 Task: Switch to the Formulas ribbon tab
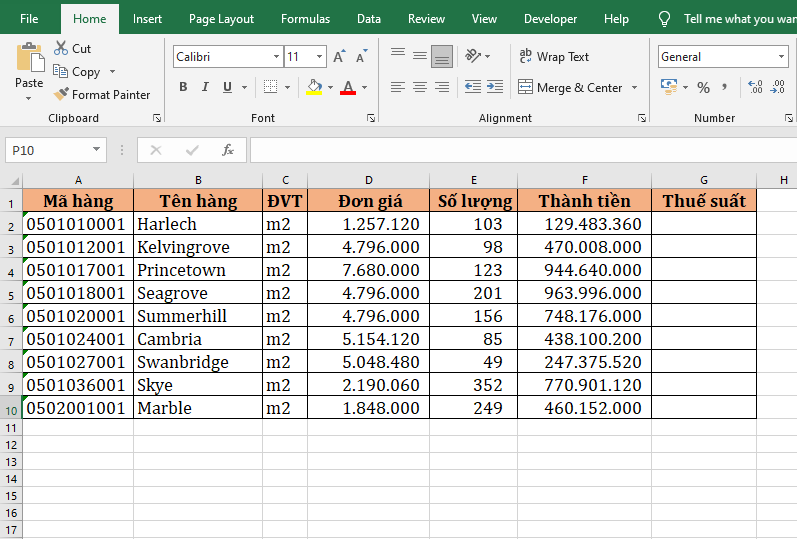[x=305, y=19]
